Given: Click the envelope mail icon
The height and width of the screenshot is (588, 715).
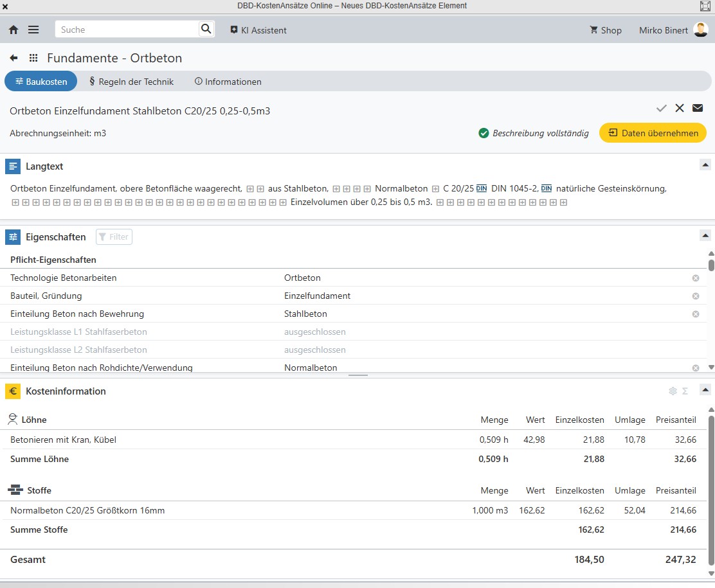Looking at the screenshot, I should point(698,108).
